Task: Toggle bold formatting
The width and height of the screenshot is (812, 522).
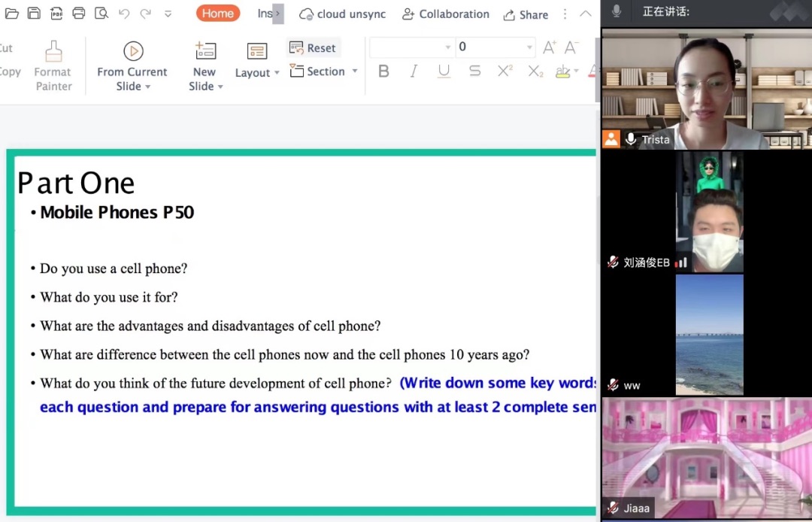Action: pyautogui.click(x=383, y=71)
